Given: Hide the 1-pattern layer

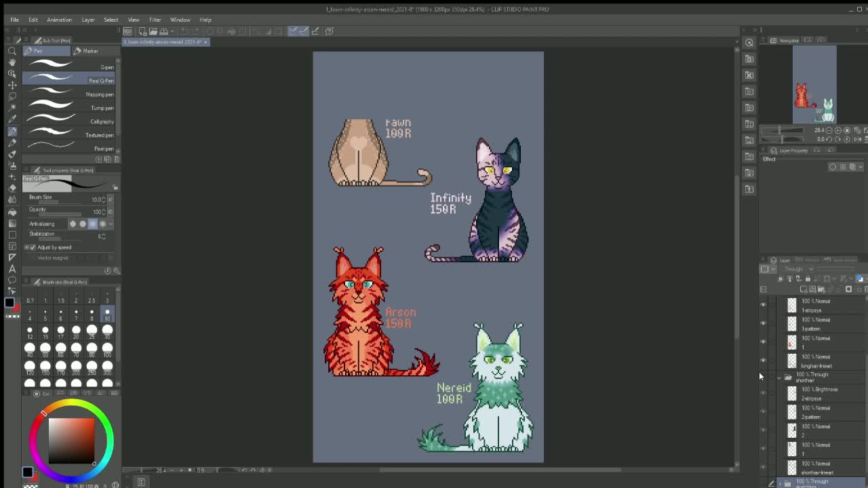Looking at the screenshot, I should click(763, 323).
